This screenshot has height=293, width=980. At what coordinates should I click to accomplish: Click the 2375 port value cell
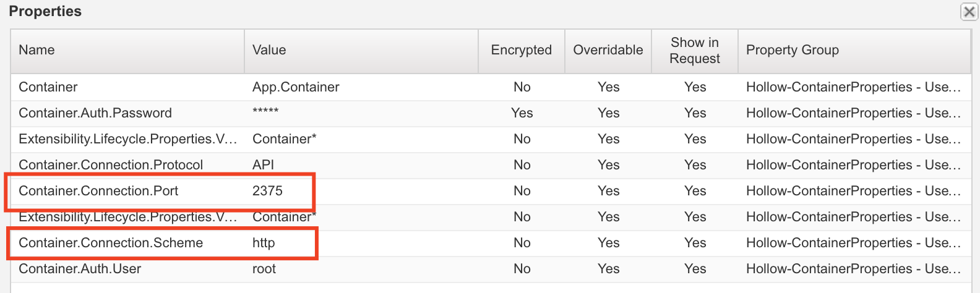coord(267,191)
